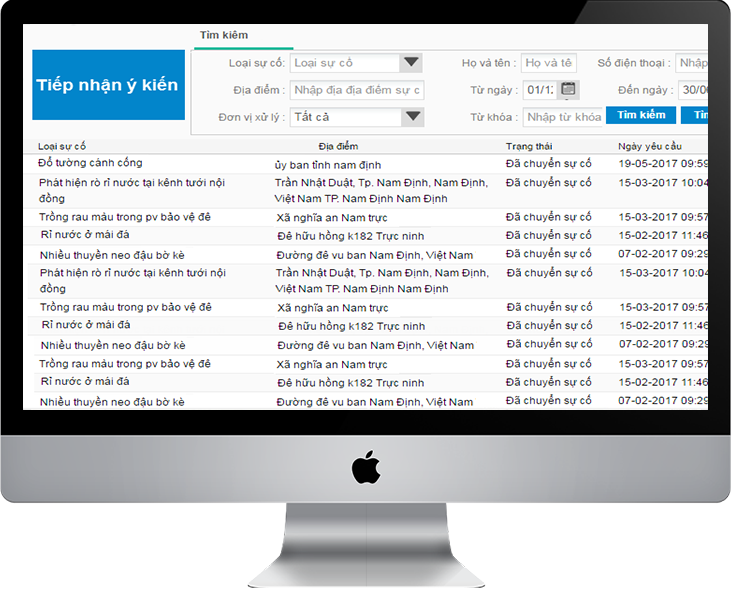This screenshot has height=589, width=731.
Task: Switch to the Tìm kiếm tab
Action: click(224, 36)
